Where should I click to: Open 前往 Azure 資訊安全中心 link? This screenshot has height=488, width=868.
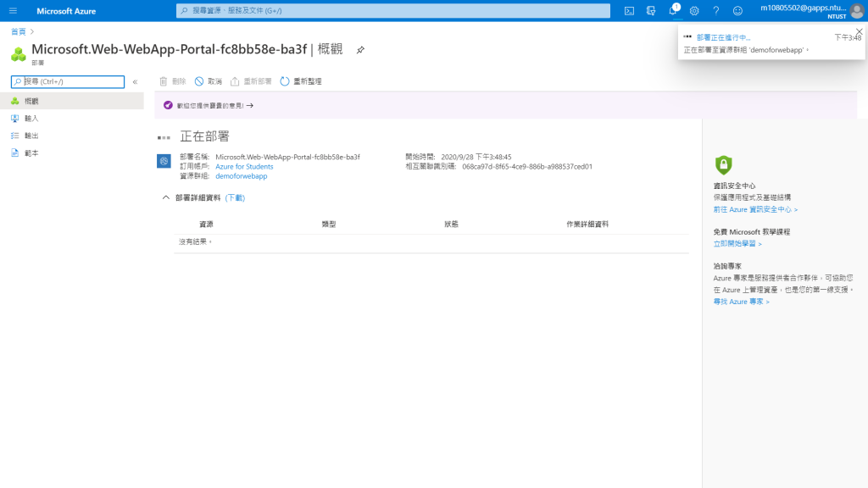click(x=755, y=210)
